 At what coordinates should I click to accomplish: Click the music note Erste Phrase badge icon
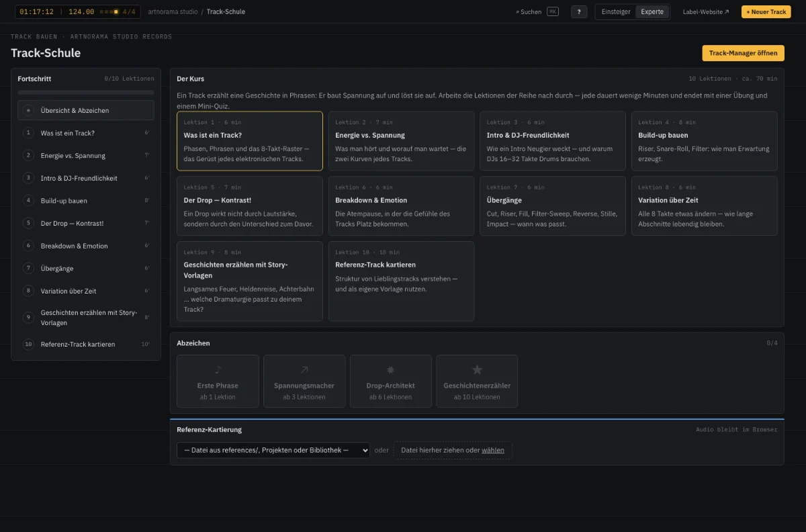[218, 369]
